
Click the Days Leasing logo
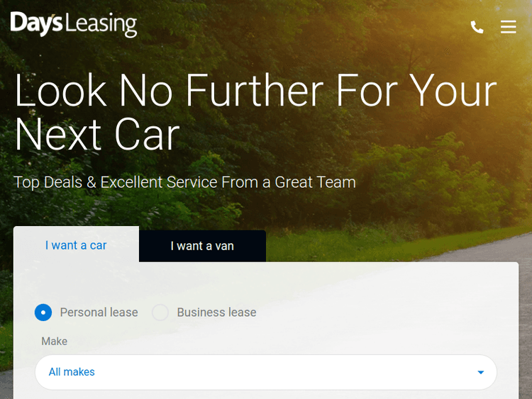click(x=74, y=24)
